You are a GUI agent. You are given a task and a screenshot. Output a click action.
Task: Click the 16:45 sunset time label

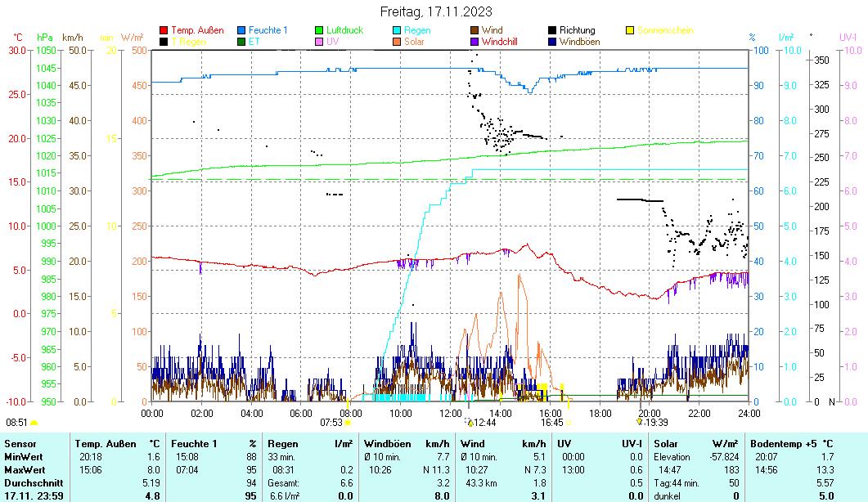pyautogui.click(x=551, y=423)
